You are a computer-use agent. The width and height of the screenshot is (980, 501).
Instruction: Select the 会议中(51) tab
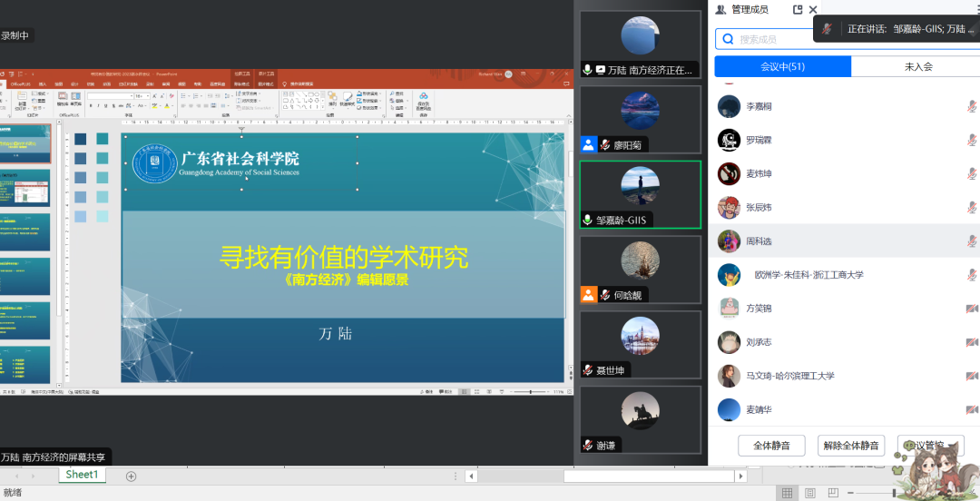tap(782, 66)
